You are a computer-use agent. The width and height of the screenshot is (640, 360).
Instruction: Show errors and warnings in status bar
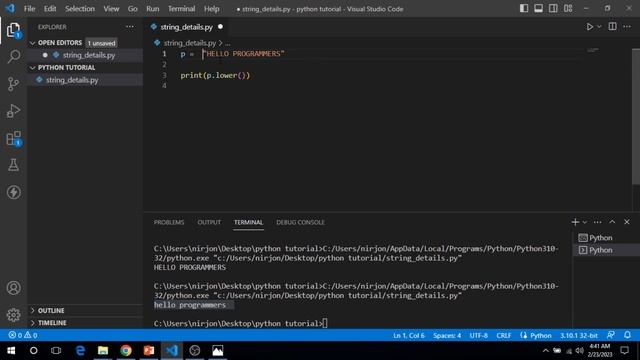(23, 335)
